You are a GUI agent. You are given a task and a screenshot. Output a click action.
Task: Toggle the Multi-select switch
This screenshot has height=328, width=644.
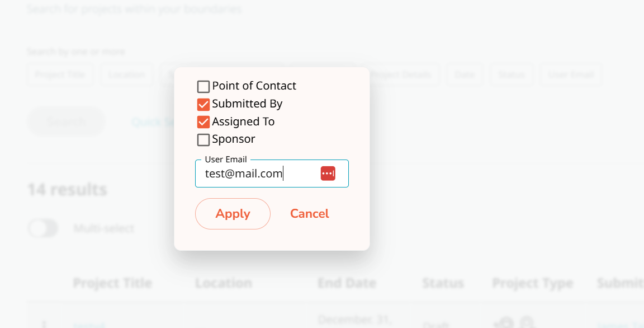pyautogui.click(x=44, y=228)
